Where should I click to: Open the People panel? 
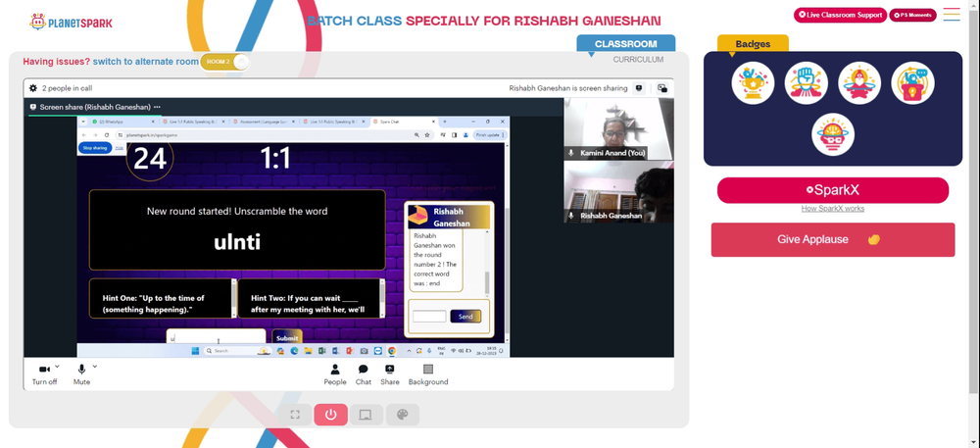coord(335,374)
